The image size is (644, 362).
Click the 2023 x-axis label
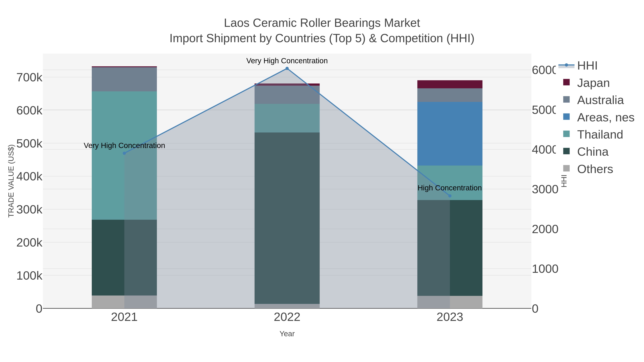click(x=450, y=317)
